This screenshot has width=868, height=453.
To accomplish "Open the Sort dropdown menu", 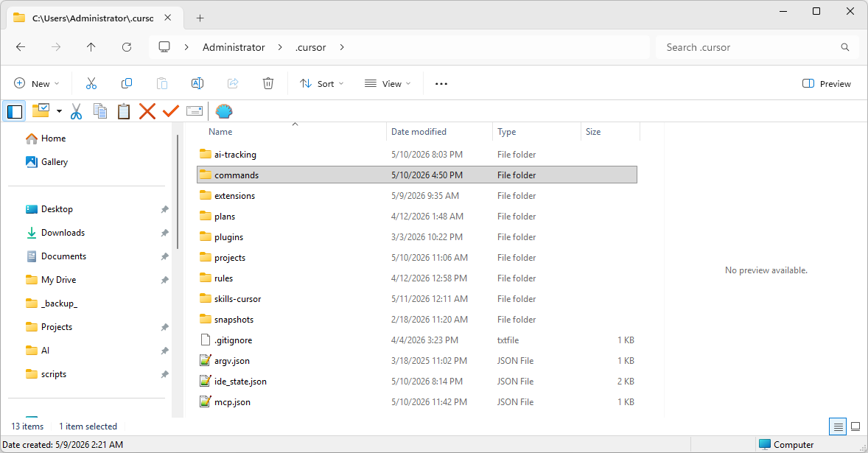I will click(321, 83).
